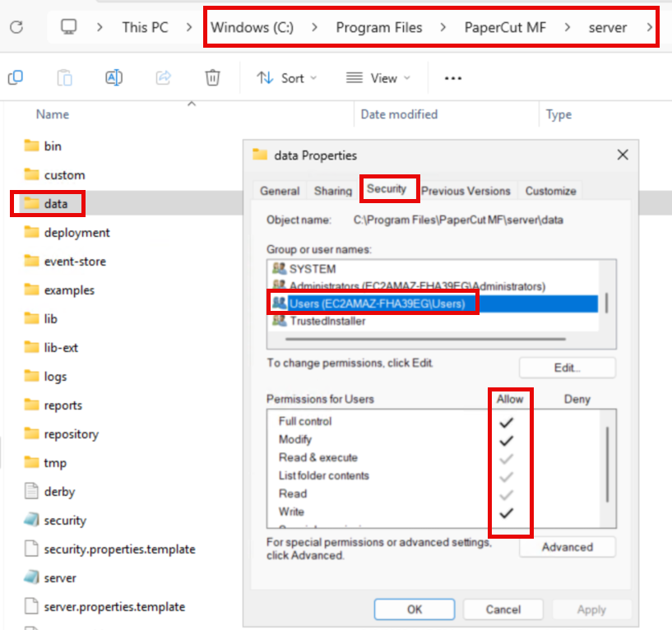The image size is (672, 630).
Task: Click the Date modified column header
Action: (399, 114)
